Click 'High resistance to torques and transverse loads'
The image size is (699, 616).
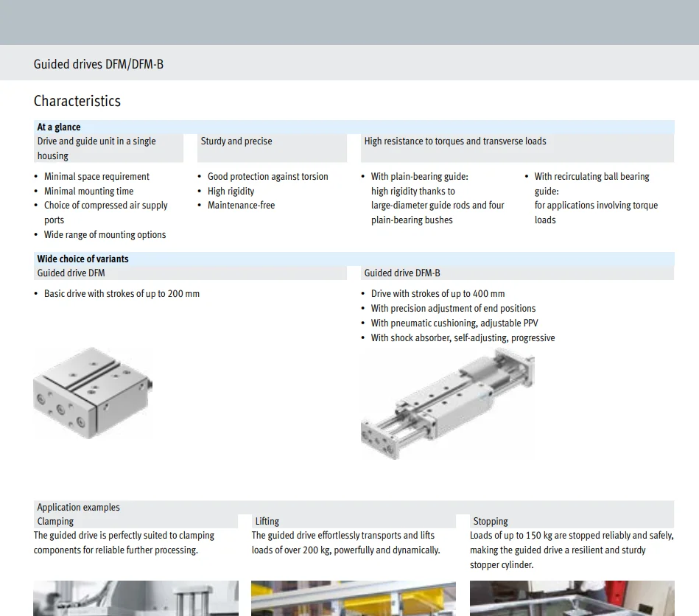[455, 141]
